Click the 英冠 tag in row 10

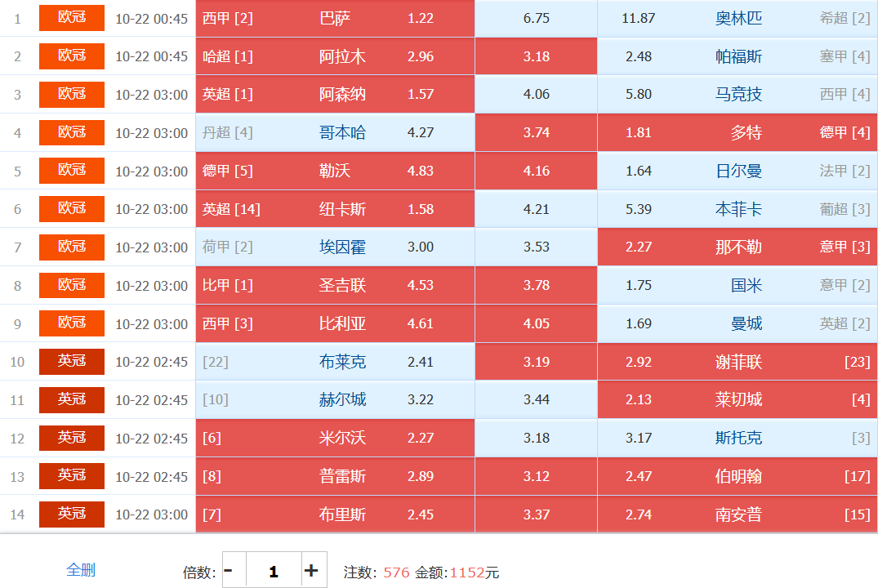(x=72, y=361)
